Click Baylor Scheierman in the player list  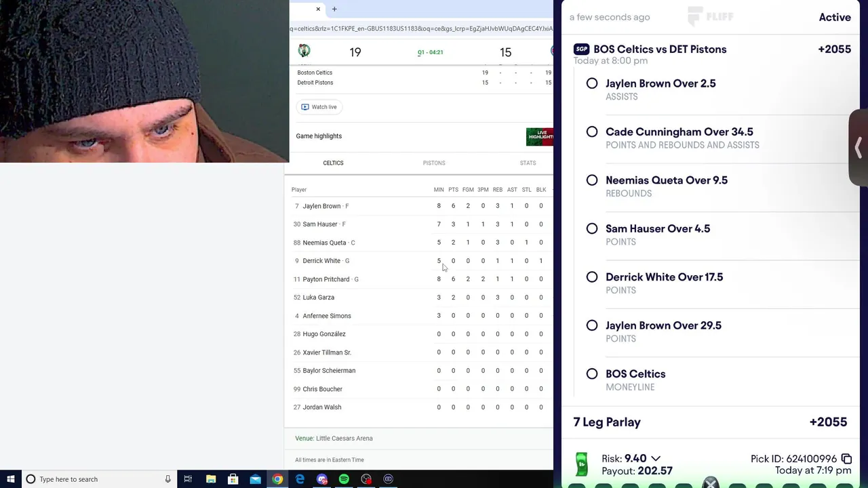coord(329,371)
